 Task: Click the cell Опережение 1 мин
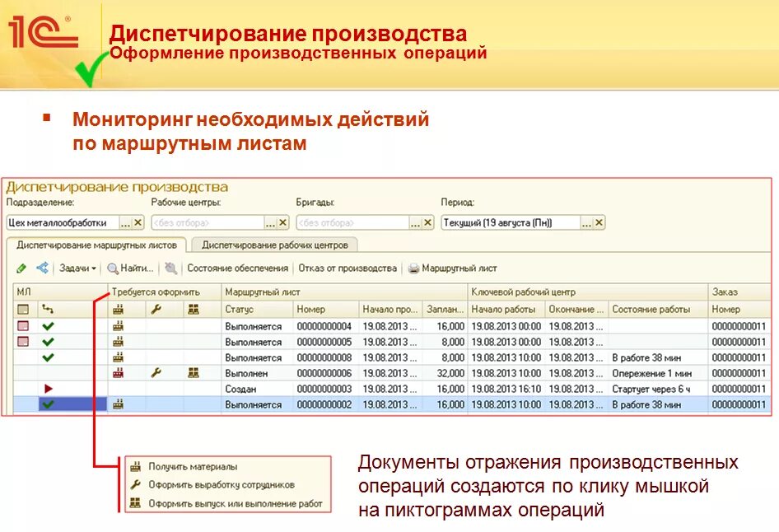658,373
